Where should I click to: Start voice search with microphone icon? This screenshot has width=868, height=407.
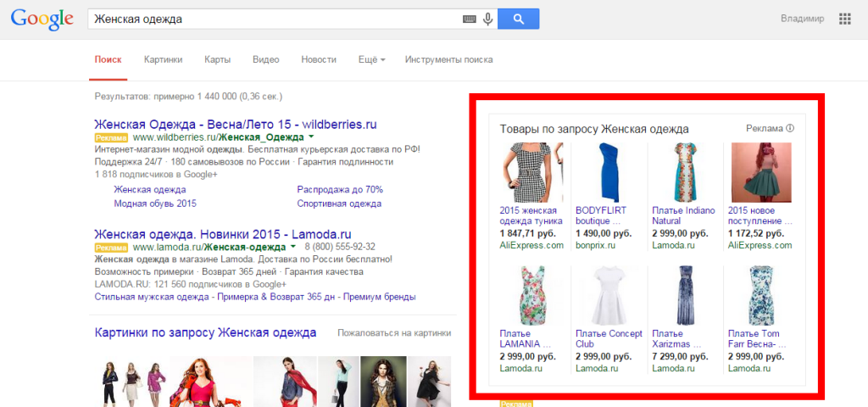coord(487,20)
